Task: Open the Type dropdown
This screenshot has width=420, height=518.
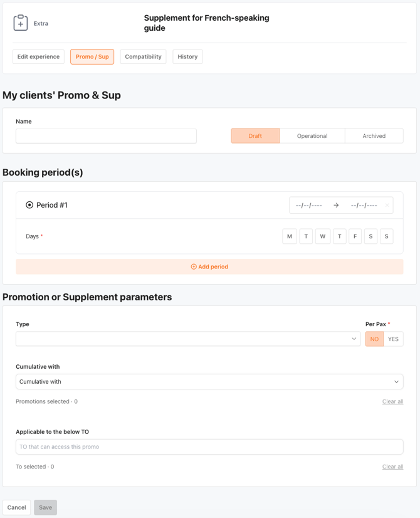Action: tap(188, 339)
